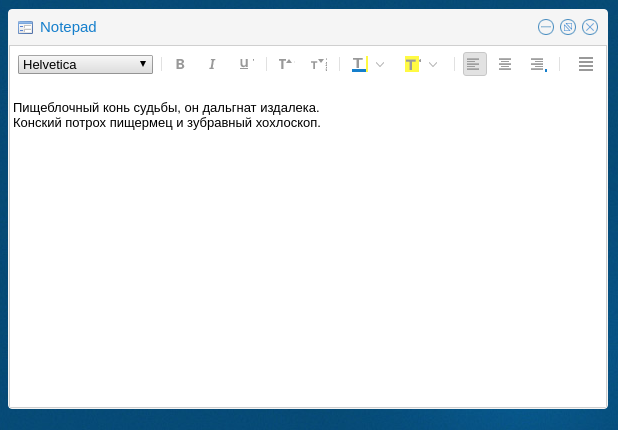This screenshot has height=430, width=618.
Task: Decrease font size icon
Action: 318,64
